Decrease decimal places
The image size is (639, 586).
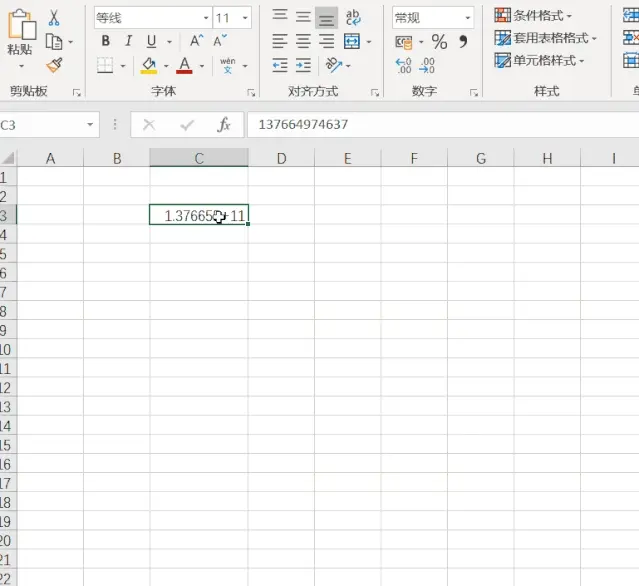427,65
